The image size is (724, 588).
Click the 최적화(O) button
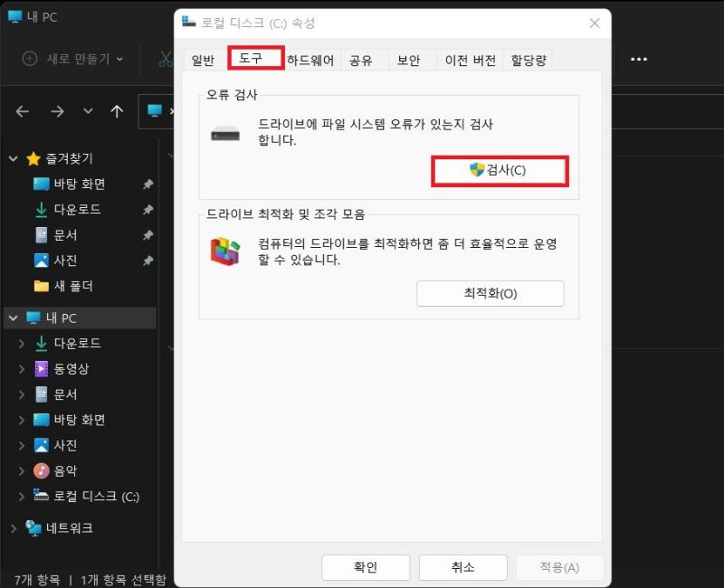click(x=491, y=293)
